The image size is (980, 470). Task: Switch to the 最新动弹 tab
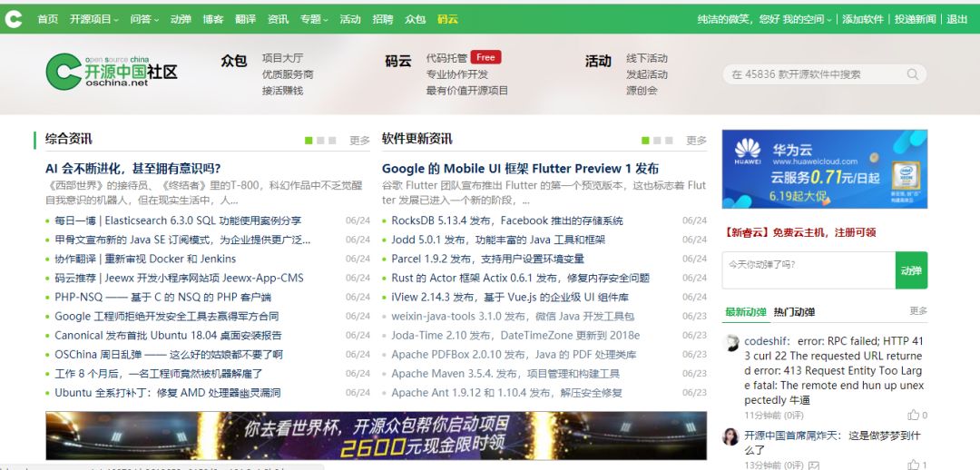(745, 312)
